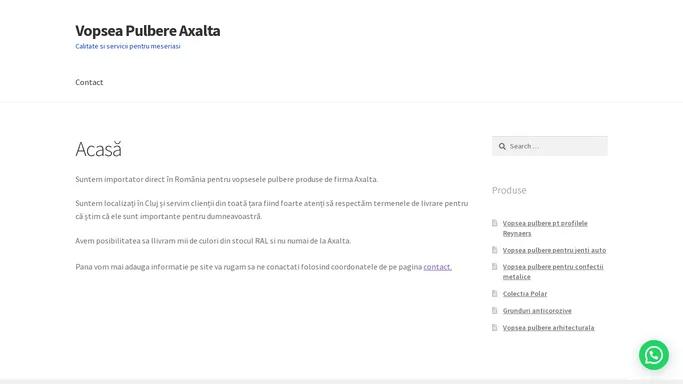Click paragraph starting Avem posibilitatea sa livram
The width and height of the screenshot is (683, 384).
click(x=213, y=241)
